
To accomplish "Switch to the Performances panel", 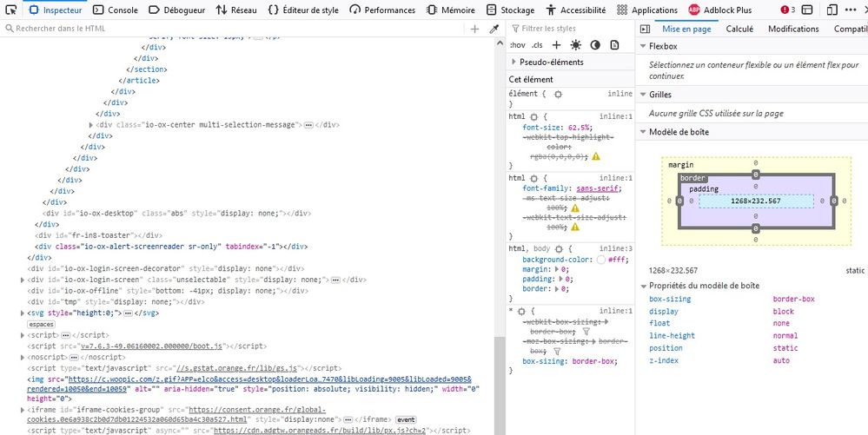I will [382, 10].
